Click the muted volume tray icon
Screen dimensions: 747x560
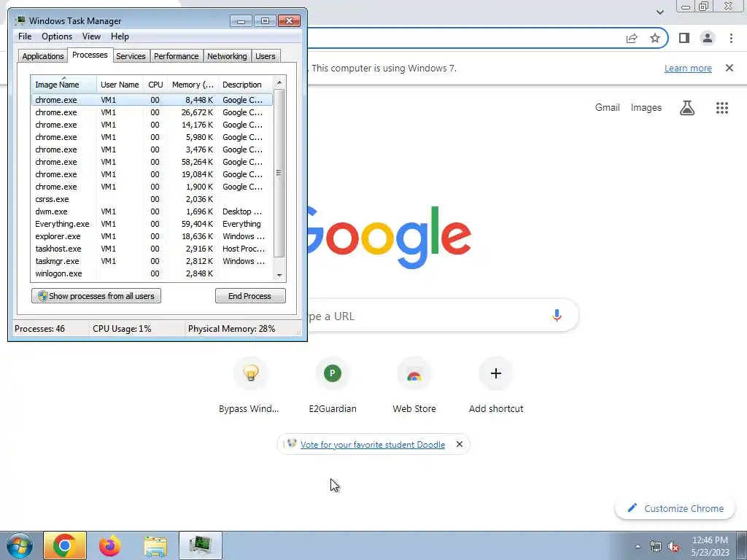click(673, 547)
